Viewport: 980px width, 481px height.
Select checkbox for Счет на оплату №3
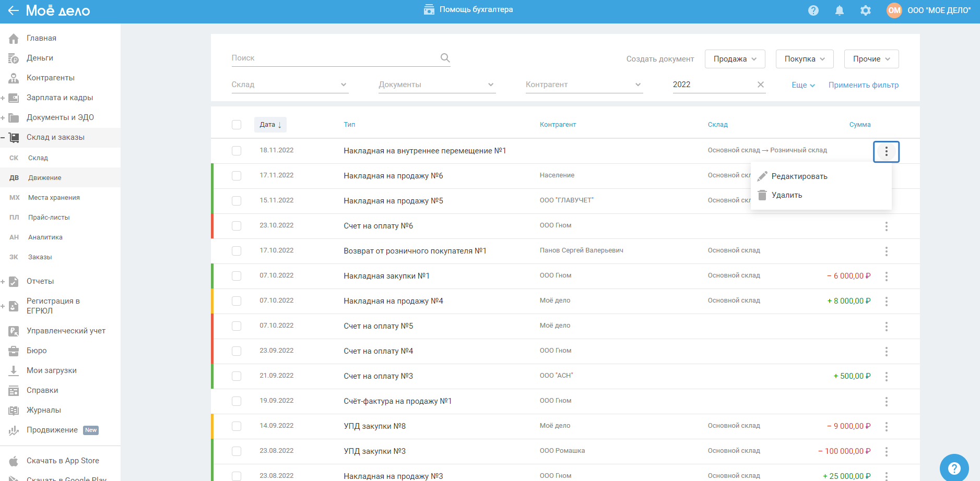click(x=237, y=376)
